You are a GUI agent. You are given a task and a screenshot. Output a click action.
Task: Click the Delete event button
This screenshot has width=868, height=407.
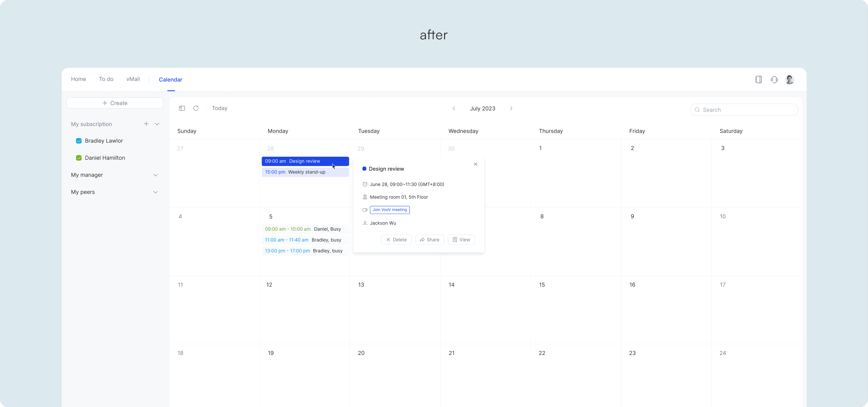pyautogui.click(x=396, y=240)
